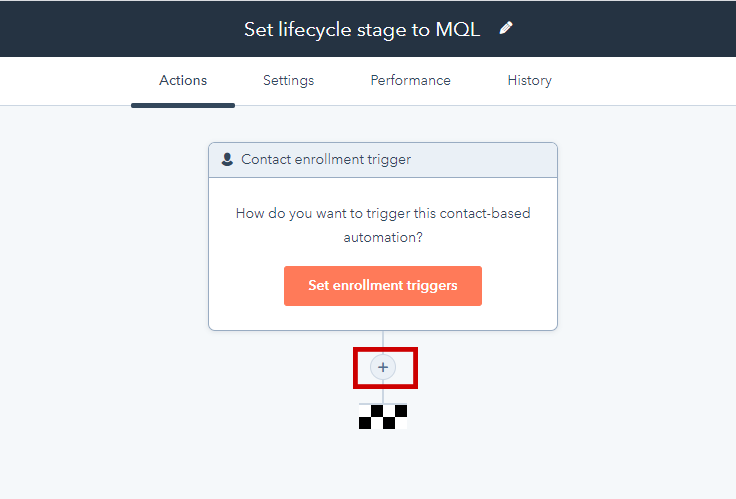This screenshot has height=499, width=736.
Task: Open the Settings tab
Action: [x=288, y=80]
